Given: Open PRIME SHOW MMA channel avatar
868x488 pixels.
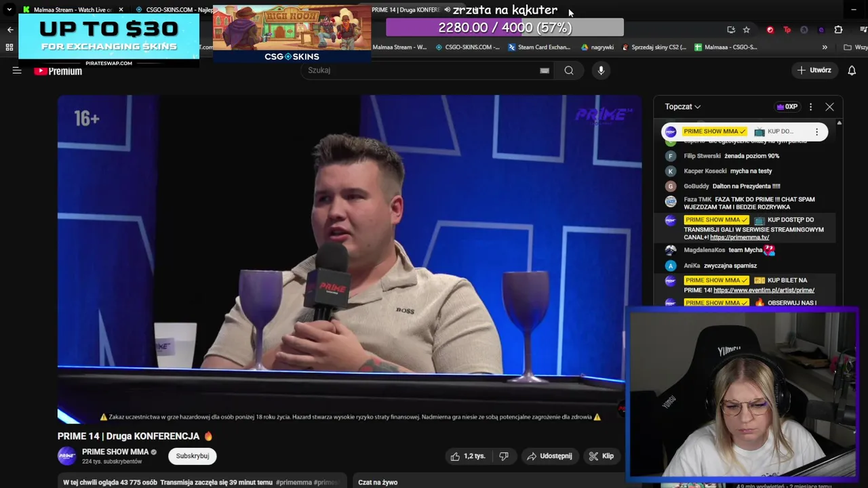Looking at the screenshot, I should tap(67, 456).
